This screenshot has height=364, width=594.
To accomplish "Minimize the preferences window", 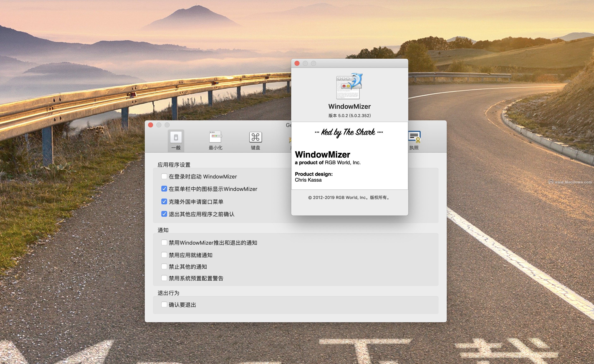I will tap(159, 125).
